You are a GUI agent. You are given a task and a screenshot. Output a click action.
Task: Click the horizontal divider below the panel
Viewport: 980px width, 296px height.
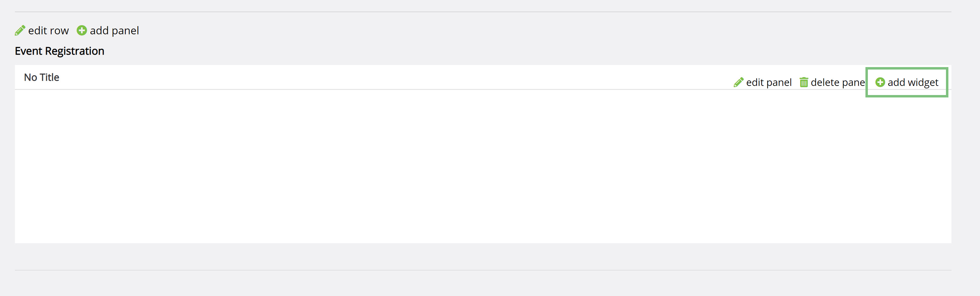(483, 270)
